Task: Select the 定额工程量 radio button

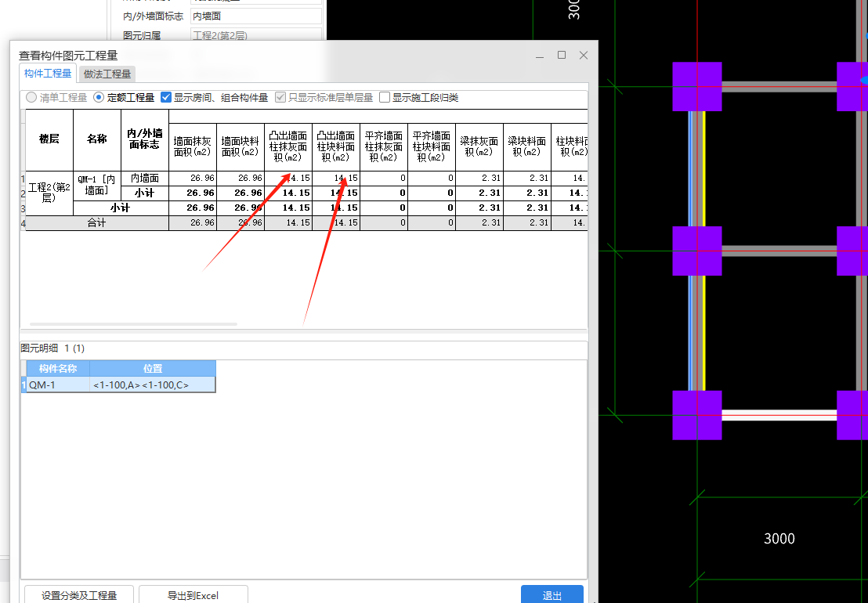Action: coord(99,97)
